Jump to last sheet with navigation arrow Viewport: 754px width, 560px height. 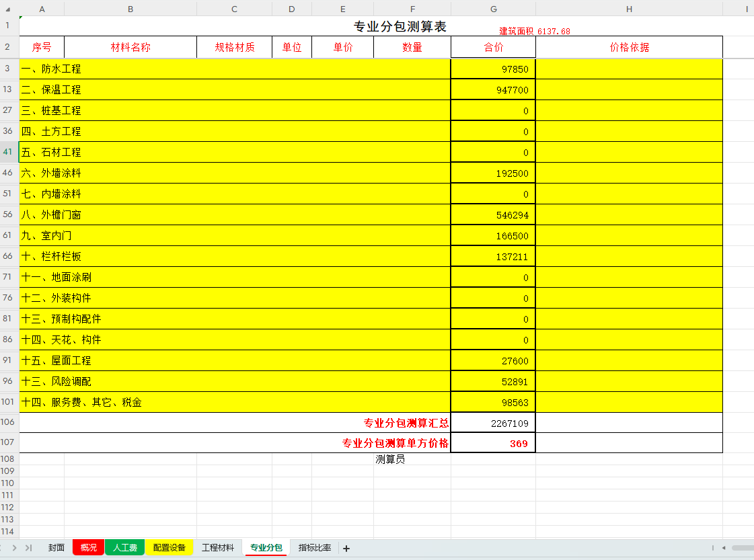pos(28,548)
